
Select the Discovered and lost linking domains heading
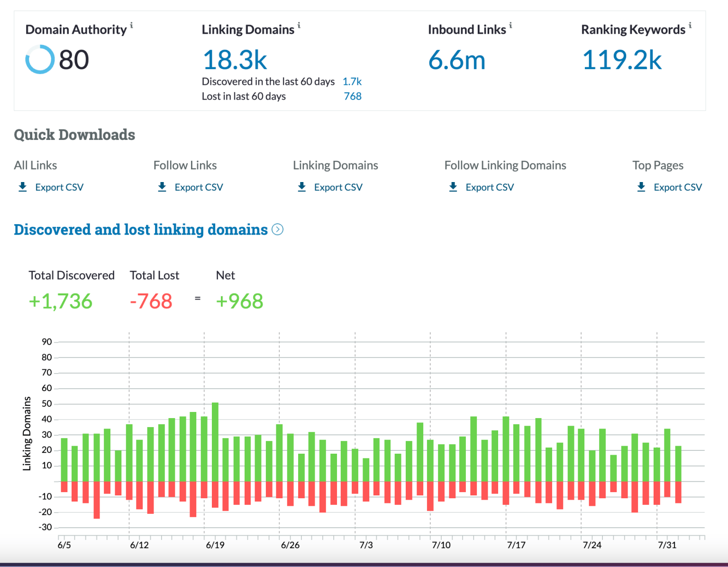140,229
